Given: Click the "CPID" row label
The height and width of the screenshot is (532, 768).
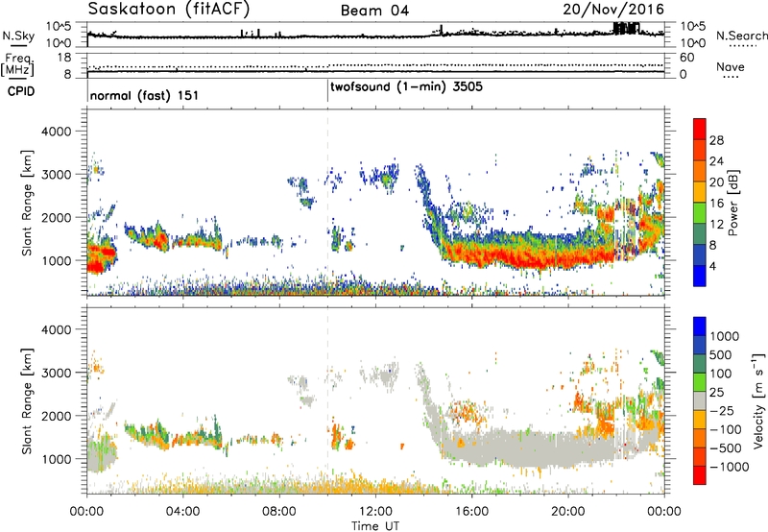Looking at the screenshot, I should (x=21, y=91).
